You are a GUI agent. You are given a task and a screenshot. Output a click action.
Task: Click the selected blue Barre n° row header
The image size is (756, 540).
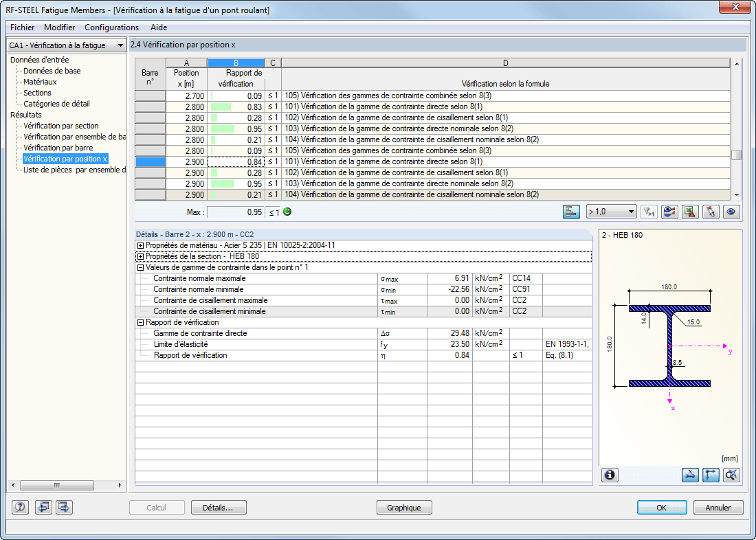pos(150,161)
